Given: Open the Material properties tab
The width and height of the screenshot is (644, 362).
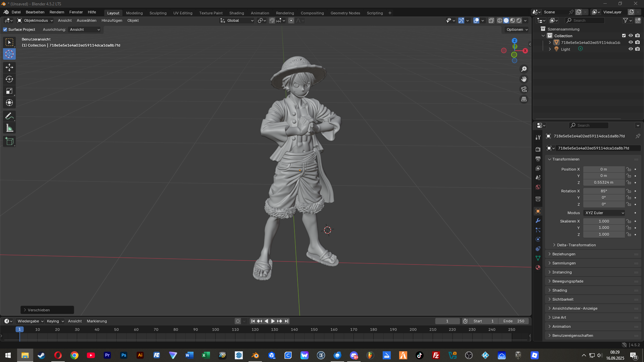Looking at the screenshot, I should coord(538,267).
